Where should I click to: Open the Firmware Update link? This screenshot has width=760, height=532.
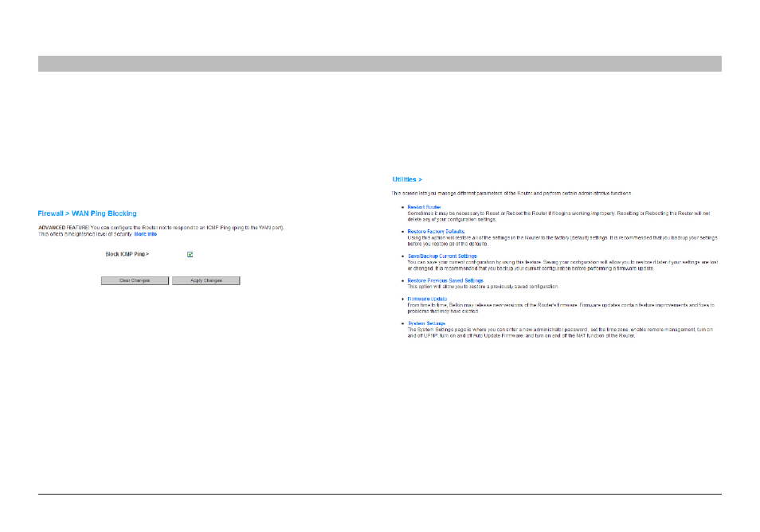pos(427,299)
